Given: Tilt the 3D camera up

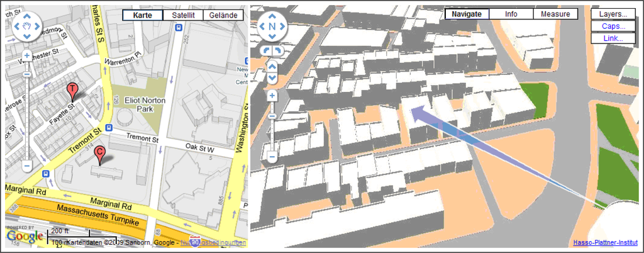Looking at the screenshot, I should coord(272,67).
